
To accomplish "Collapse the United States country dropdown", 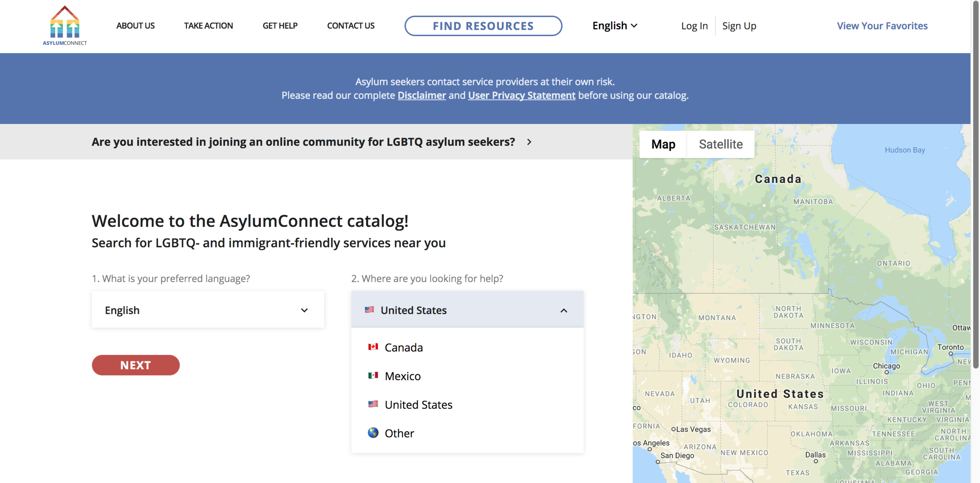I will tap(467, 310).
